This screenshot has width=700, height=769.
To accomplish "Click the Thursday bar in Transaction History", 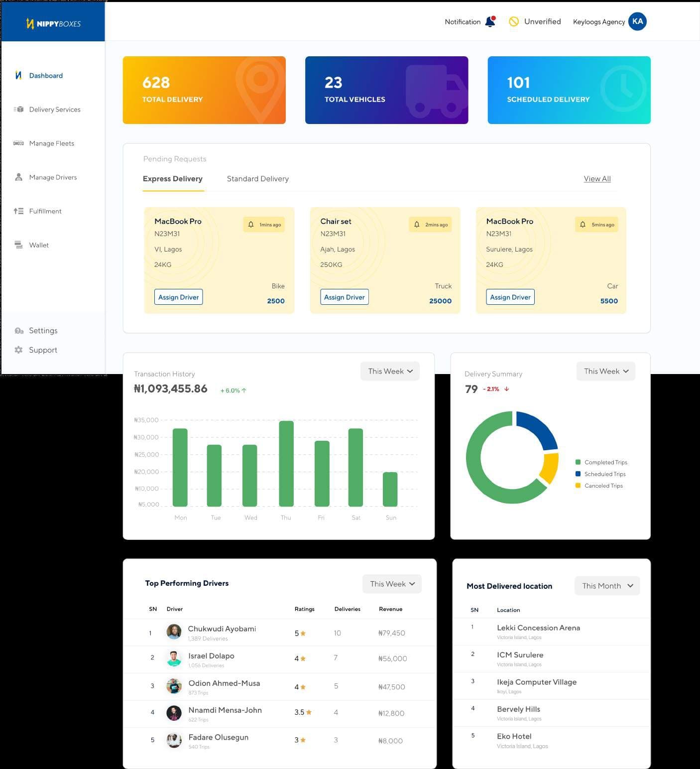I will pyautogui.click(x=286, y=464).
